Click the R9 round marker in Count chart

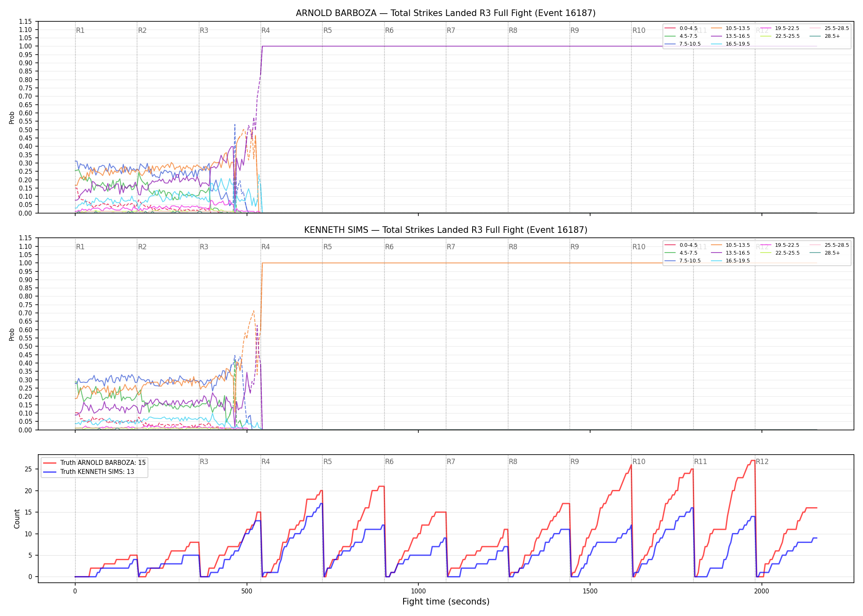pos(575,462)
